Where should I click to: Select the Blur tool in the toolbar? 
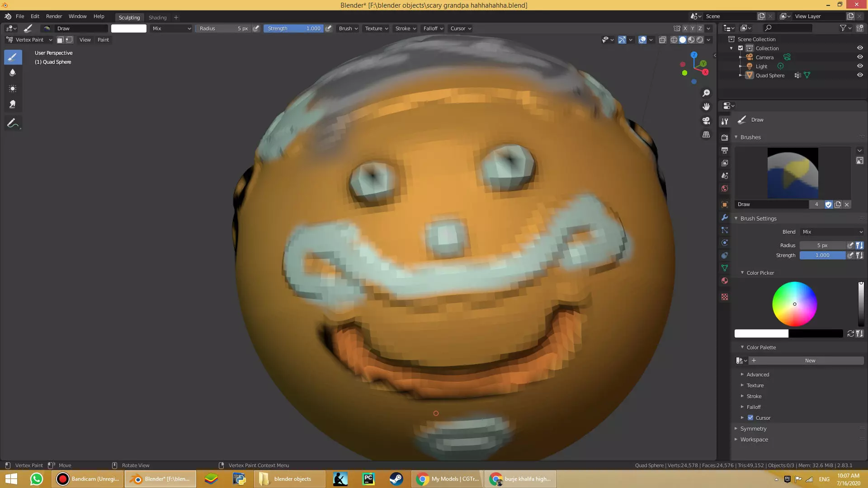(x=13, y=73)
